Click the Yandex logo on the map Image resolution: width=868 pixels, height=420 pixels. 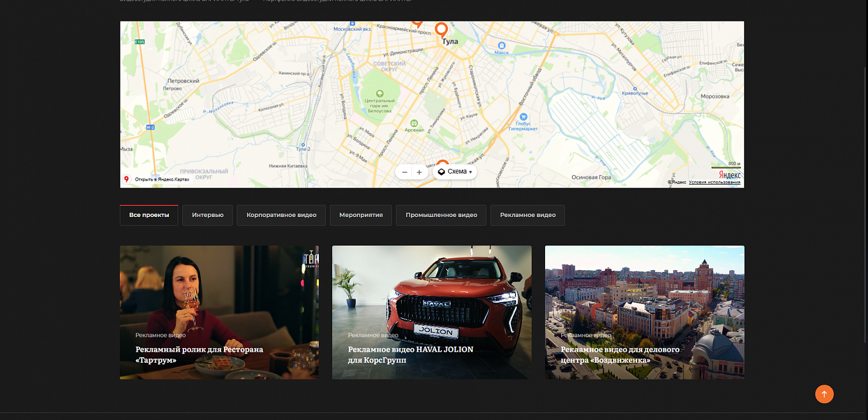click(x=729, y=175)
